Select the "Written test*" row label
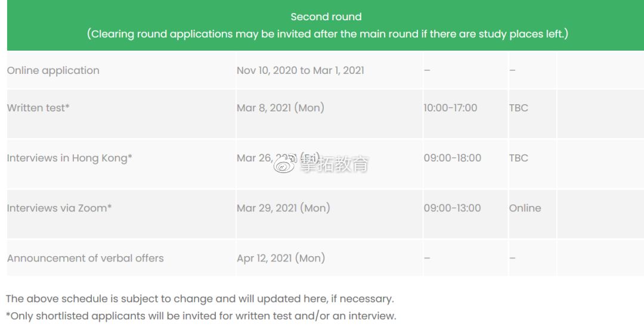The image size is (644, 327). click(38, 108)
